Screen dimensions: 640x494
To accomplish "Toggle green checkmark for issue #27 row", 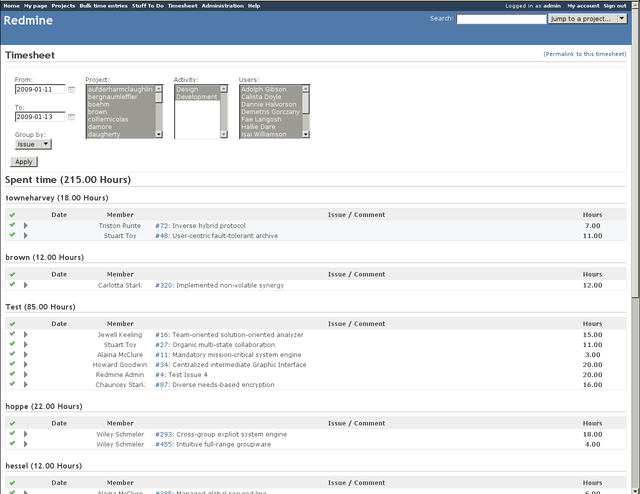I will pyautogui.click(x=12, y=344).
